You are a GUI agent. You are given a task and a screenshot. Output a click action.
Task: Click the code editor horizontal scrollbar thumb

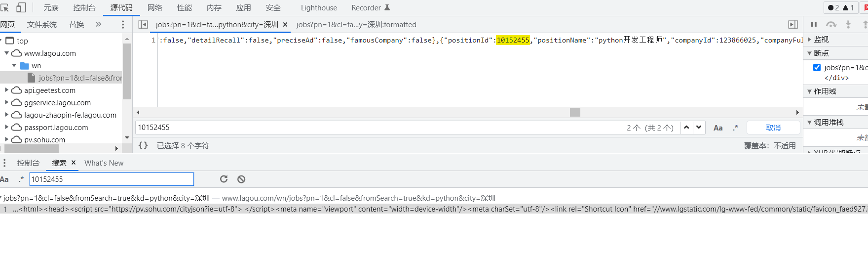click(575, 112)
